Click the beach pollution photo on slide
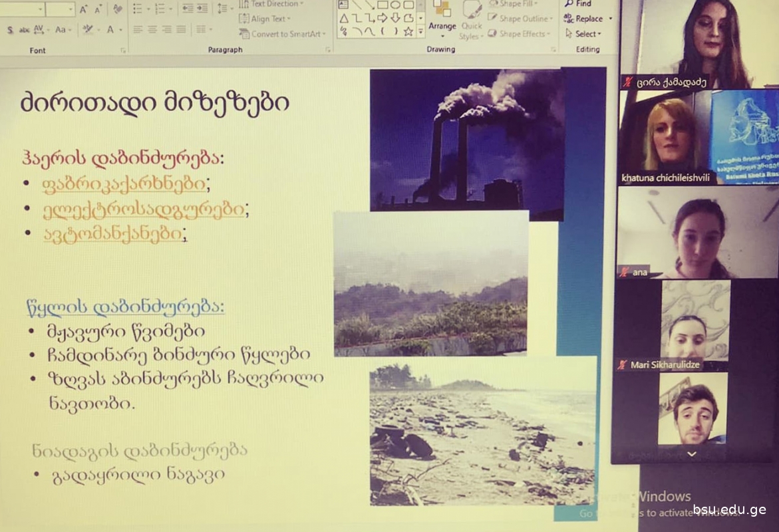The width and height of the screenshot is (779, 532). (x=482, y=431)
